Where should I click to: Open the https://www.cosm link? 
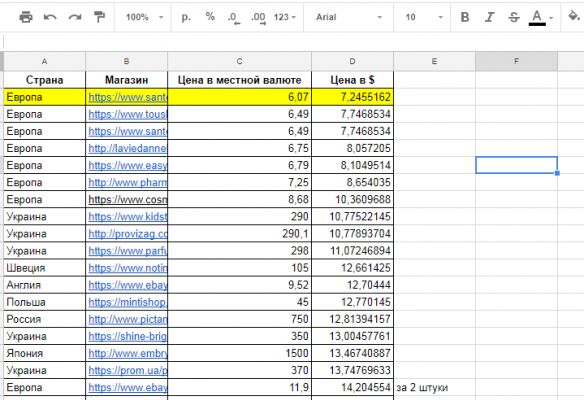pos(128,200)
